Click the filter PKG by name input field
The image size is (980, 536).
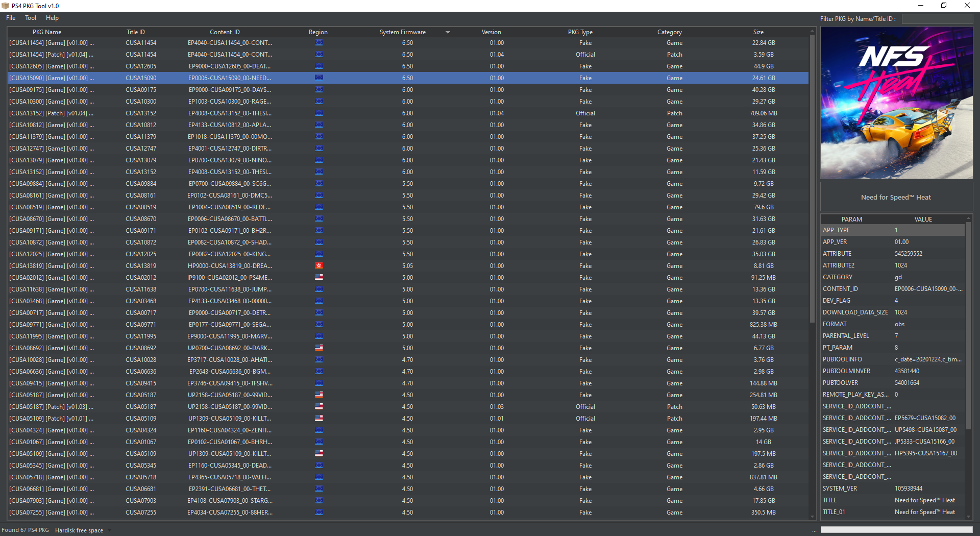click(937, 19)
